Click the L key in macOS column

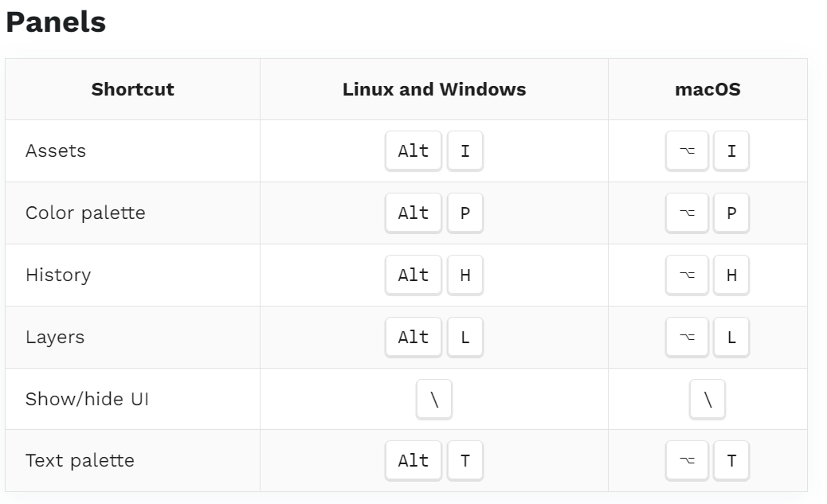[731, 338]
